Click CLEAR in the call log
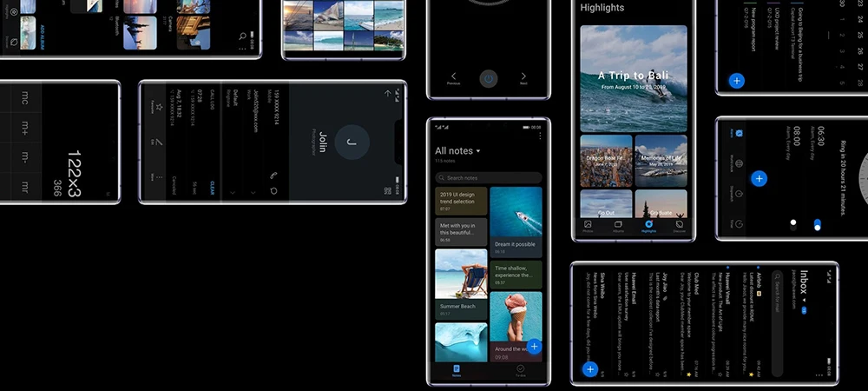 point(212,189)
